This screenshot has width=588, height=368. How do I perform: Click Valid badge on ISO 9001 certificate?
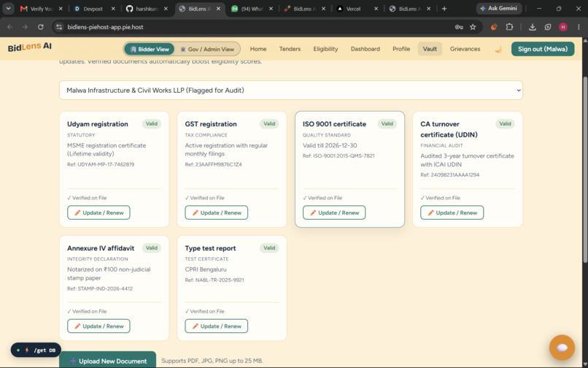click(x=387, y=123)
